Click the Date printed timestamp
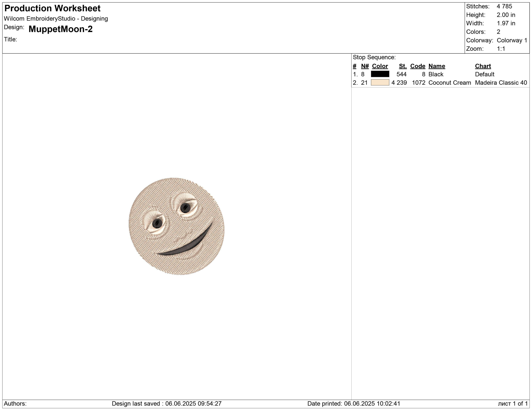Screen dimensions: 532x409 tap(353, 403)
